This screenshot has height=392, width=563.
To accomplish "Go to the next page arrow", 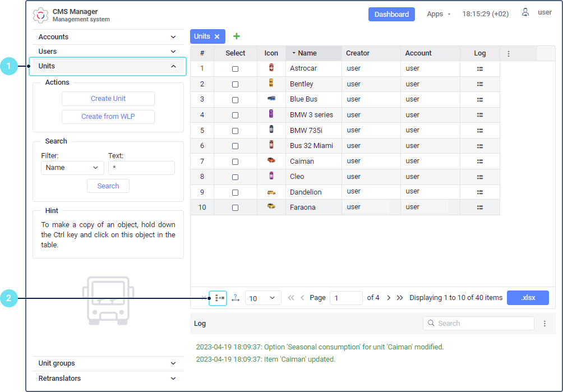I will pos(389,298).
